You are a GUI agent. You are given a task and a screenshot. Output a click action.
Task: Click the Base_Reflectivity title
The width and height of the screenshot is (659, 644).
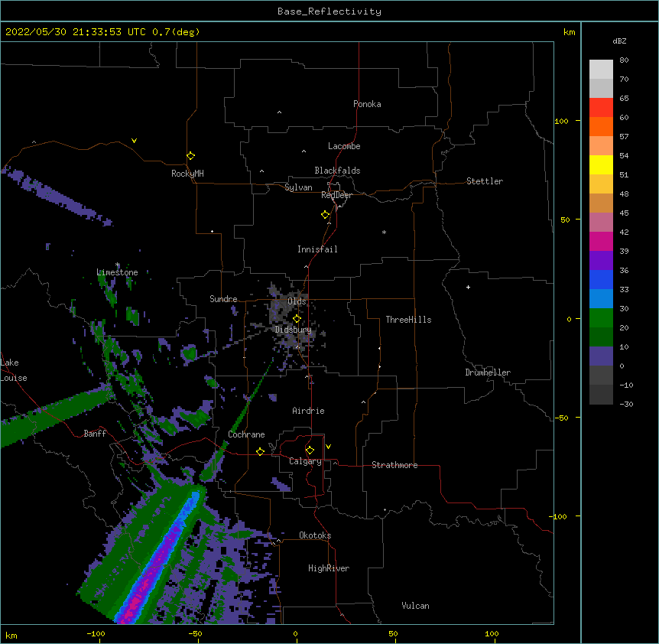pos(329,11)
